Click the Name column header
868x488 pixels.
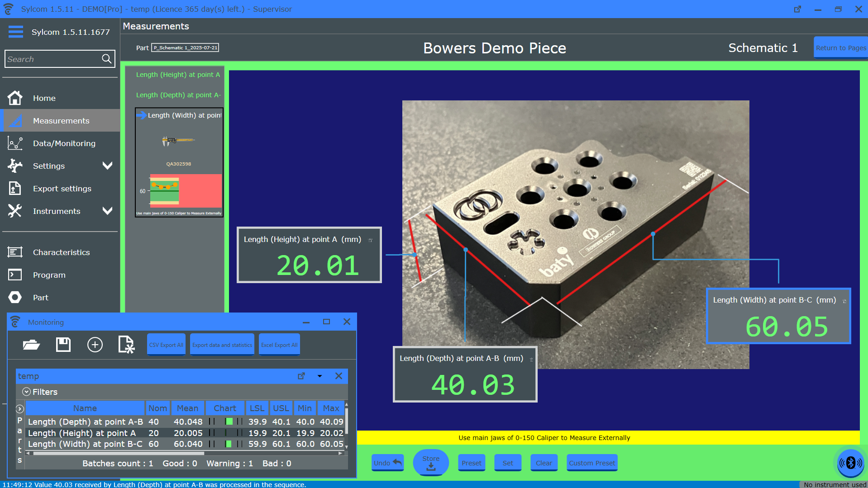tap(85, 408)
